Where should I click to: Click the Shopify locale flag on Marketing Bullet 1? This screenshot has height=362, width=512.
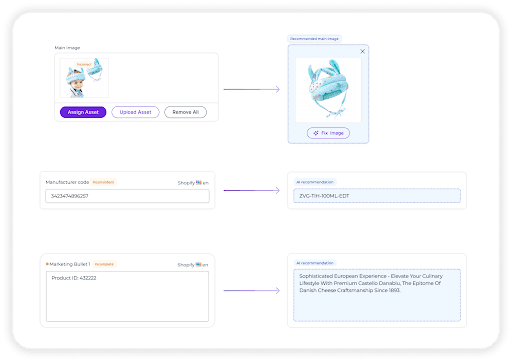(x=199, y=265)
